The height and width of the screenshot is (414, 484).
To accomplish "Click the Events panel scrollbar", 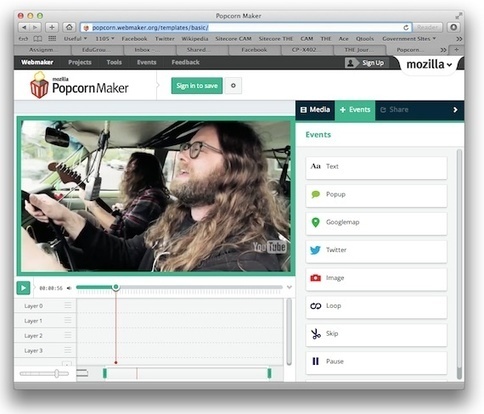I will click(x=459, y=263).
